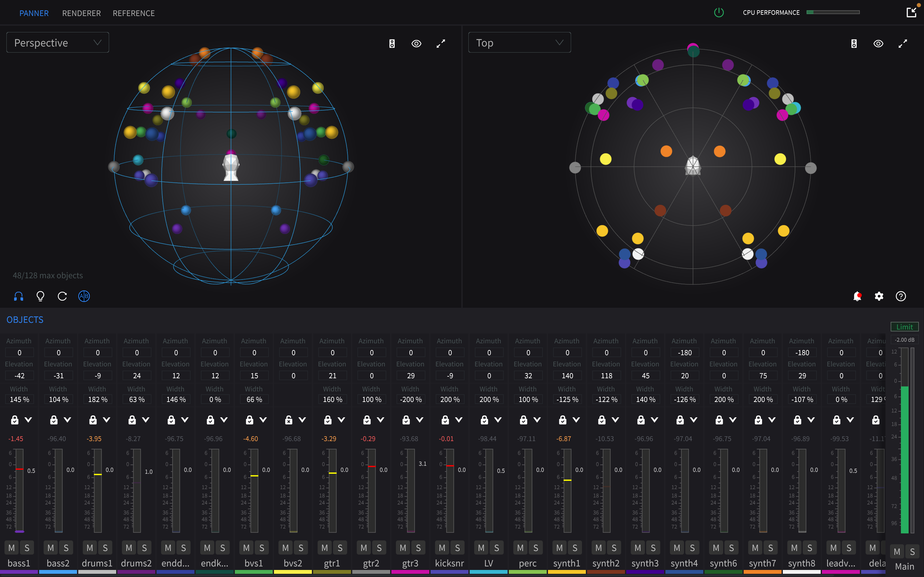This screenshot has width=924, height=577.
Task: Expand the Top view to fullscreen
Action: pos(903,44)
